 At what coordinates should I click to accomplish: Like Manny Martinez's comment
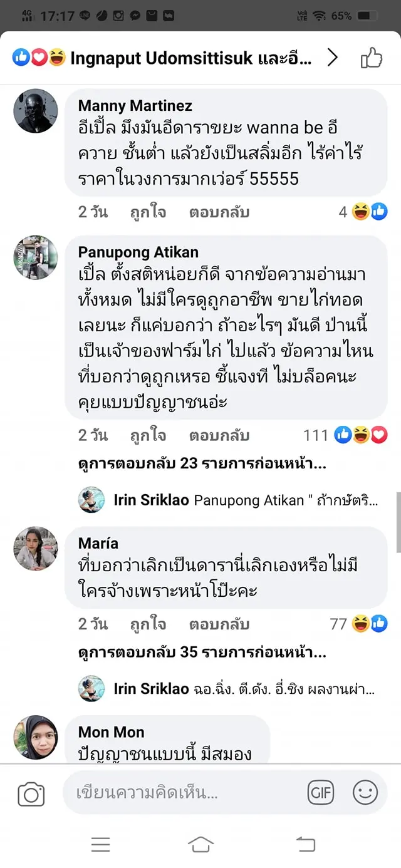tap(148, 212)
